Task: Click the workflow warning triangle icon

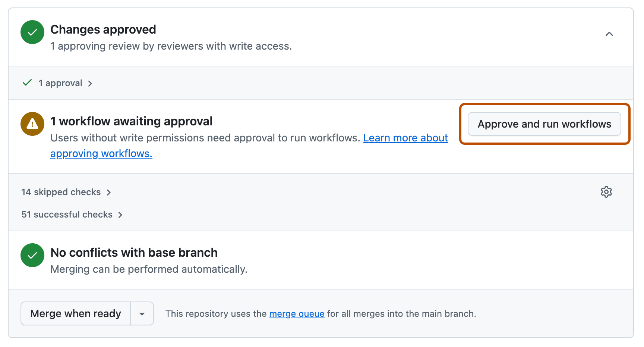Action: (x=32, y=124)
